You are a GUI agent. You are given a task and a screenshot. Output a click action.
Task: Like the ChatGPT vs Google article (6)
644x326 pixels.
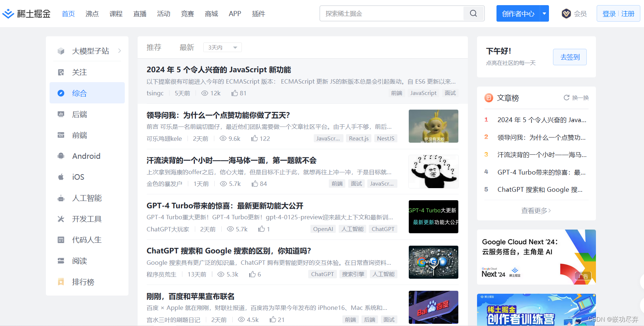[252, 274]
